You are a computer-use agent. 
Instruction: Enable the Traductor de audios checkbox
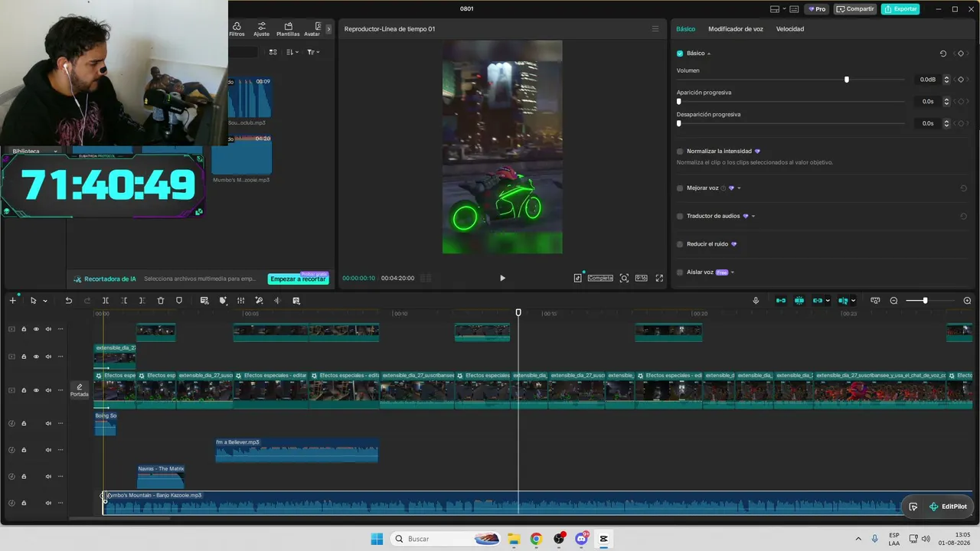(x=680, y=217)
